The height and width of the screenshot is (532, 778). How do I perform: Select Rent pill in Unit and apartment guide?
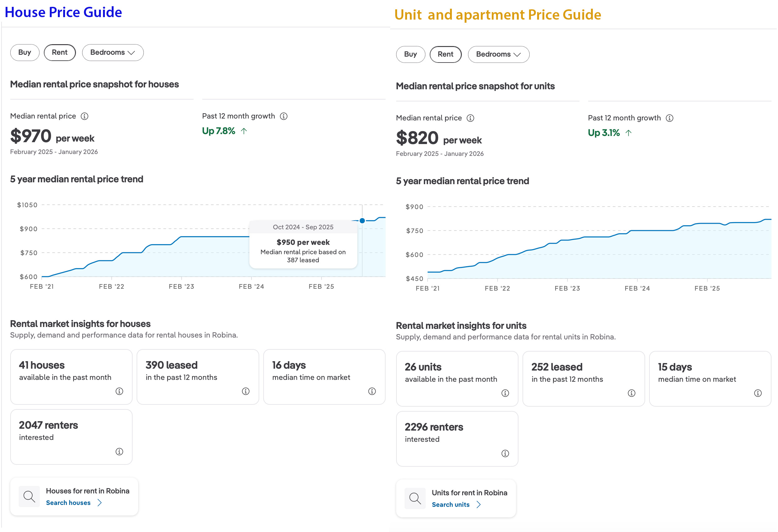446,54
